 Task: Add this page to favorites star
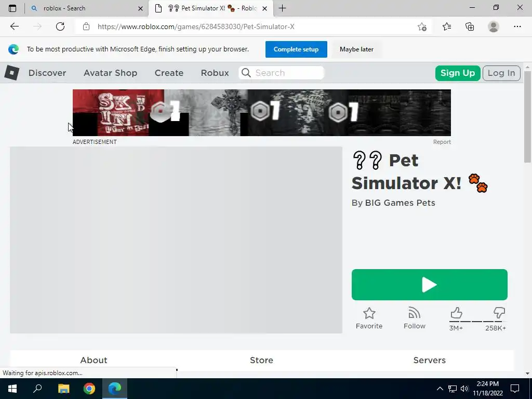click(422, 26)
